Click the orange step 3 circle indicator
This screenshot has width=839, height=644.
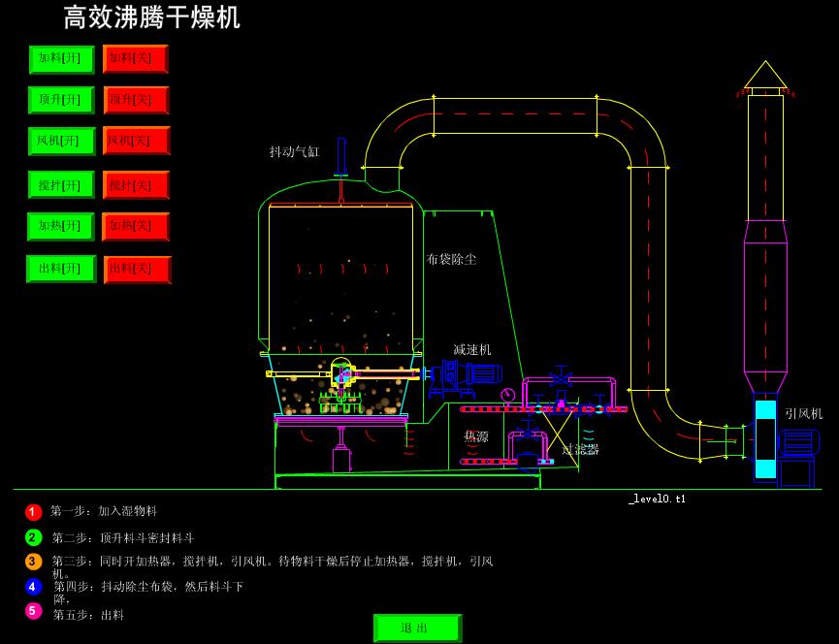34,562
